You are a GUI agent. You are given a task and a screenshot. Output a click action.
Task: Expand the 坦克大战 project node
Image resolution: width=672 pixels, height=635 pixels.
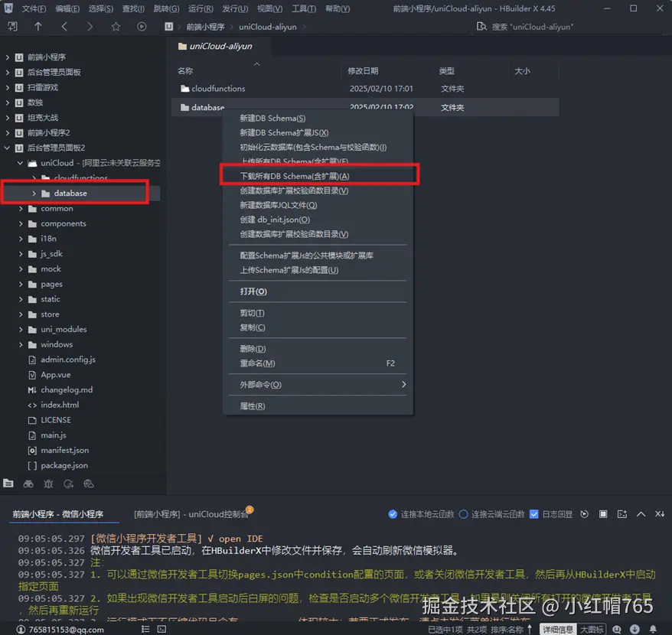(8, 117)
